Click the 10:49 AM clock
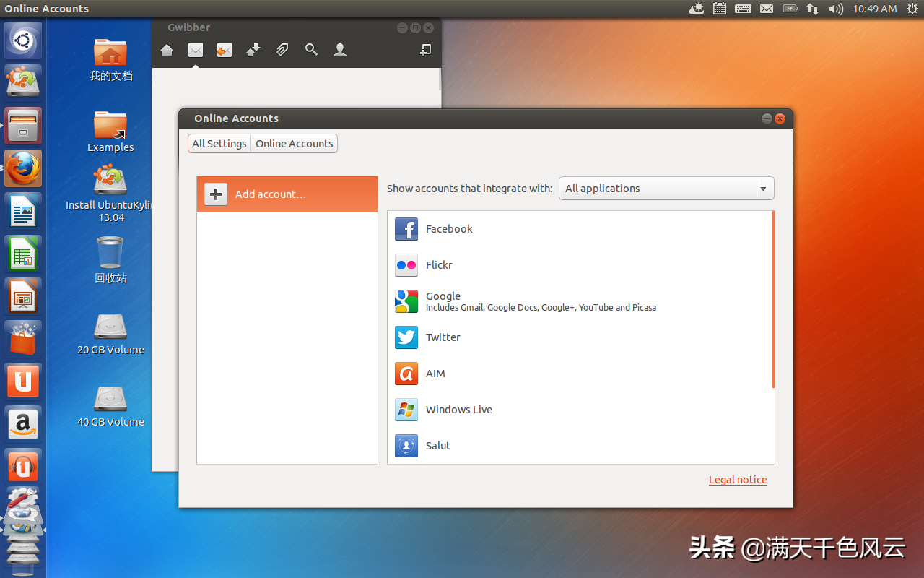 [874, 9]
